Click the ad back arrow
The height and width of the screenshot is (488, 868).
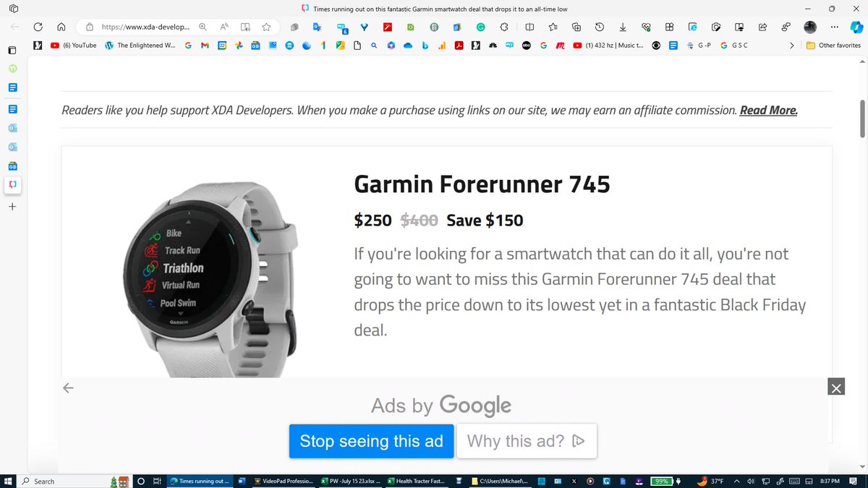point(69,388)
